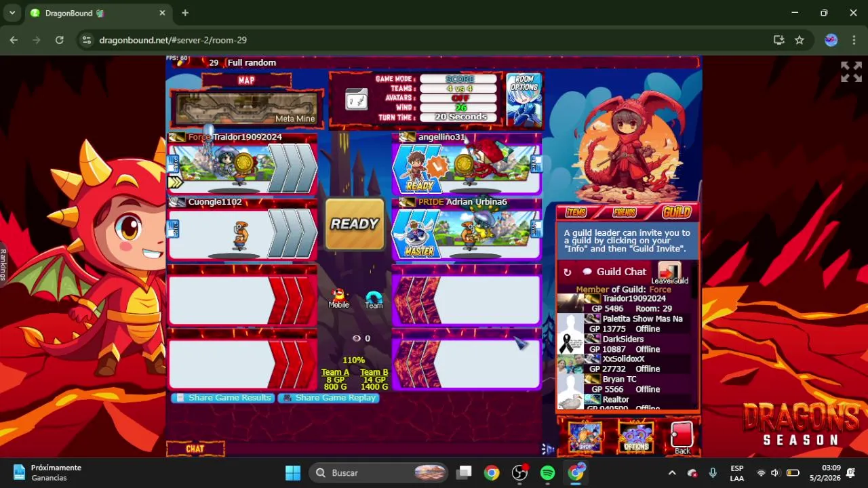Click the Game Mode SCORE value
Viewport: 868px width, 488px height.
tap(460, 79)
